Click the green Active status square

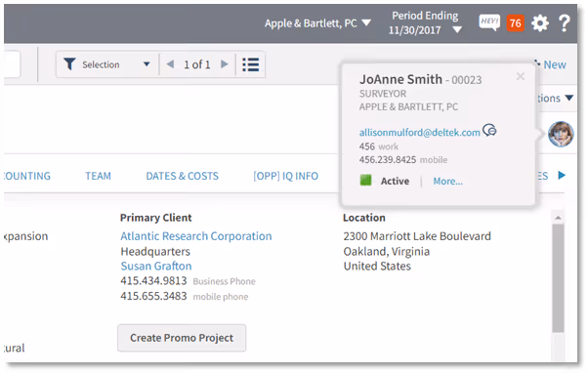click(365, 181)
